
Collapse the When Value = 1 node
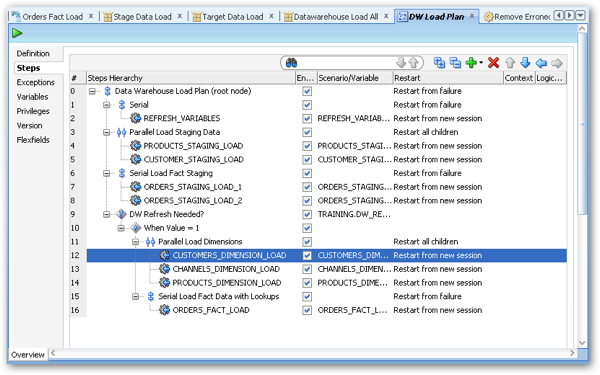[121, 228]
